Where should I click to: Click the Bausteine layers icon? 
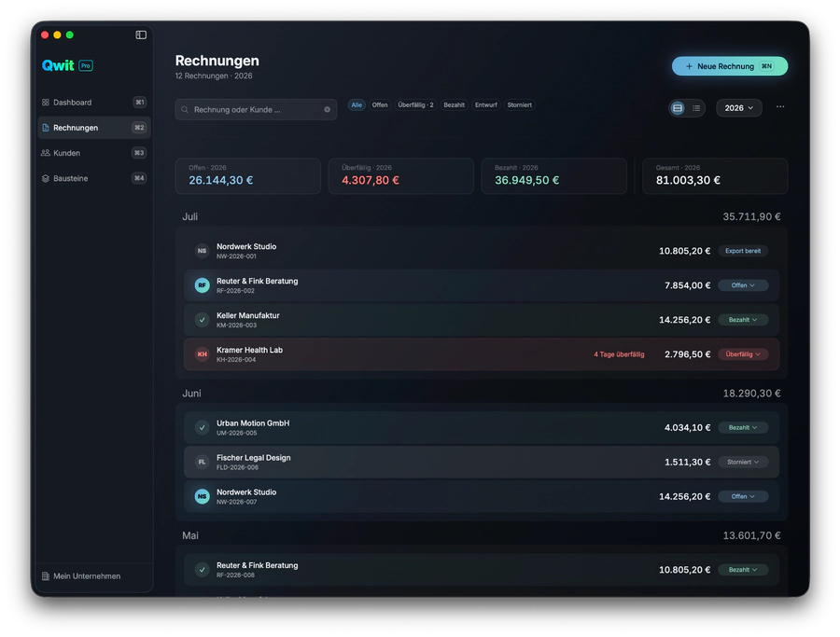click(x=46, y=178)
